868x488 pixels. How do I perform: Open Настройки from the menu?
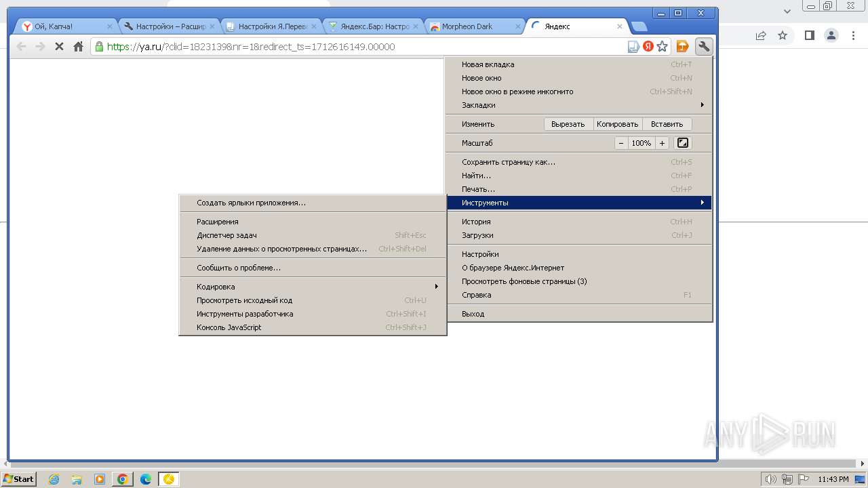579,254
